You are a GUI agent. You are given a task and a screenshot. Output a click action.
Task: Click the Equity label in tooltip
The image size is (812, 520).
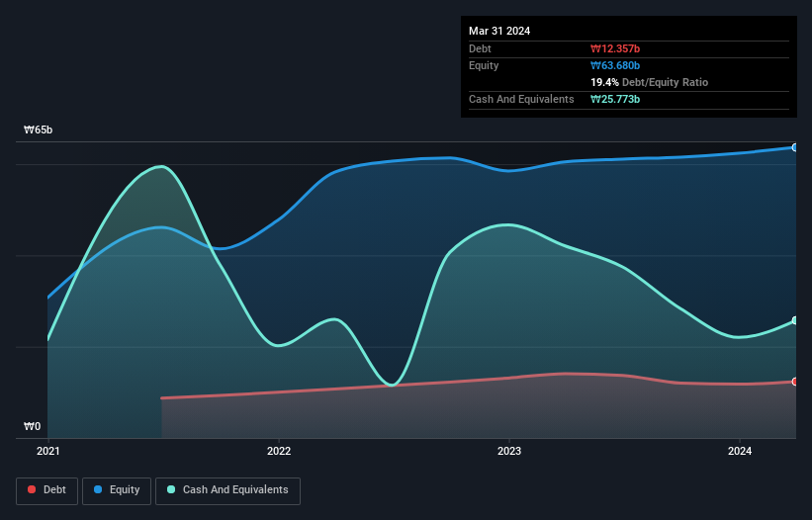point(484,65)
